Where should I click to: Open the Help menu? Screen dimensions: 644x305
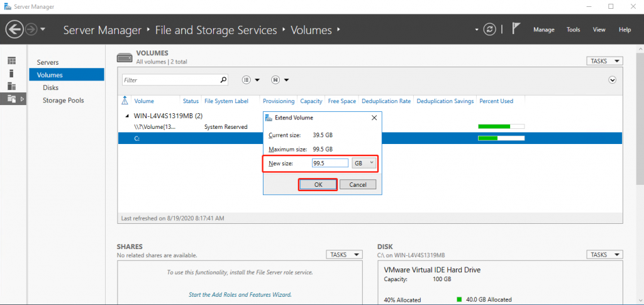click(625, 30)
